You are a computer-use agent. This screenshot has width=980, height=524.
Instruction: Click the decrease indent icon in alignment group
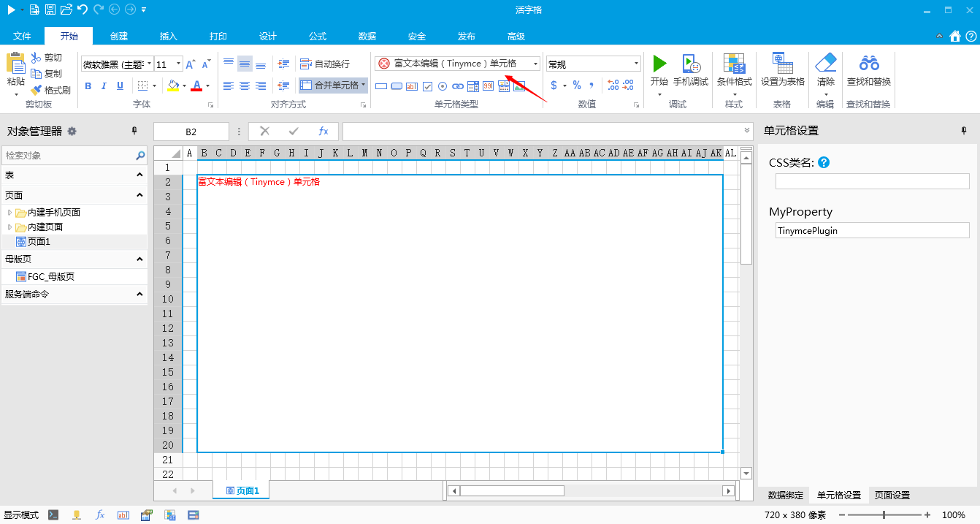(x=284, y=86)
